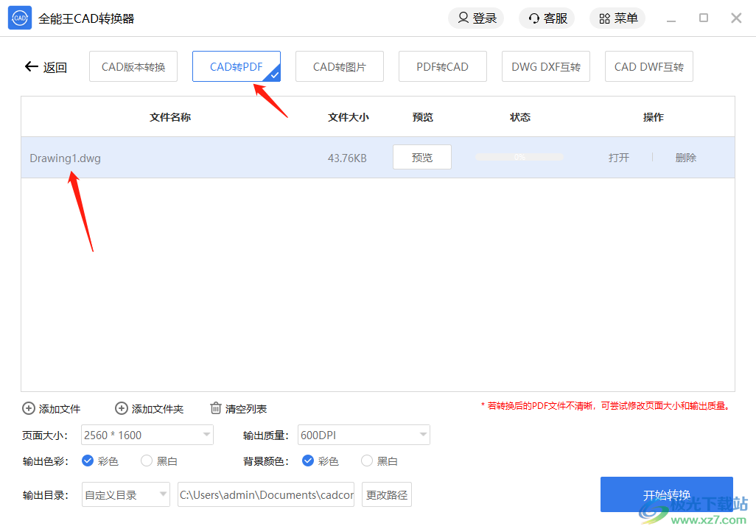Image resolution: width=756 pixels, height=532 pixels.
Task: Click the 0% conversion progress bar
Action: pos(519,157)
